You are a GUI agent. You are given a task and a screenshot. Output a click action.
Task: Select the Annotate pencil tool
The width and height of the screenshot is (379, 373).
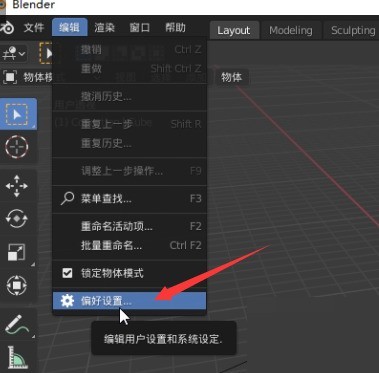click(x=17, y=324)
